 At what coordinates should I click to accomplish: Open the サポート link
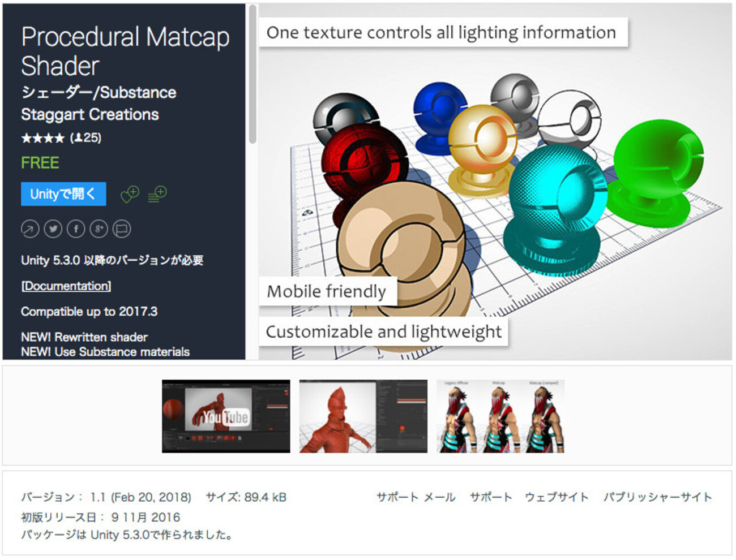(x=491, y=497)
